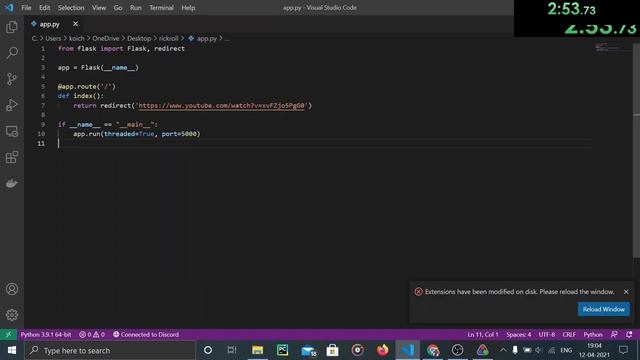Click the ENG language indicator
640x360 pixels.
click(566, 350)
